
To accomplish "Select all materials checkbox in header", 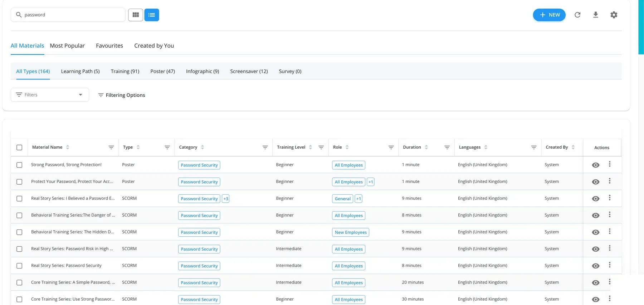I will [19, 147].
